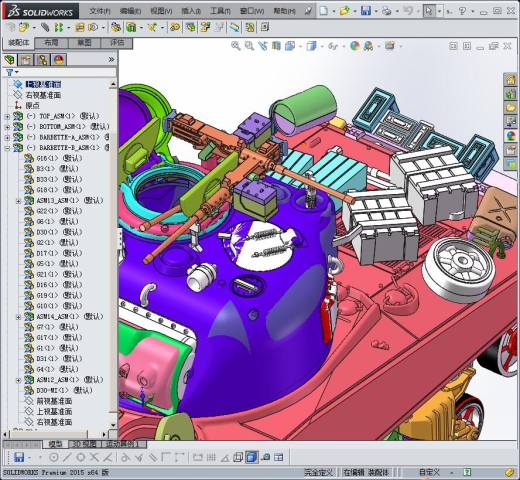Expand the panel with double chevron button

tap(111, 60)
